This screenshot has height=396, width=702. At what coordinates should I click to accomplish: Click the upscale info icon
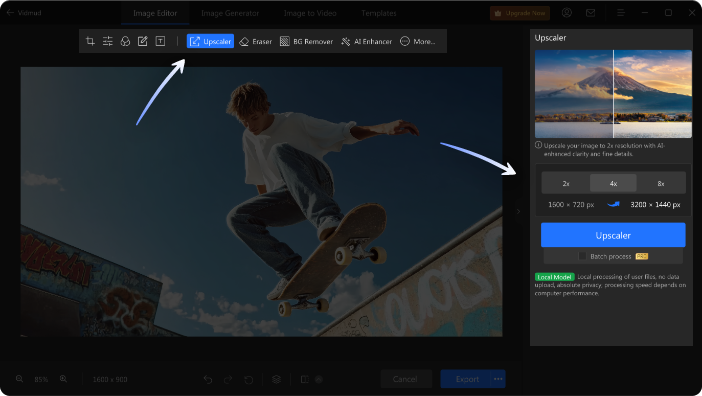[x=538, y=145]
